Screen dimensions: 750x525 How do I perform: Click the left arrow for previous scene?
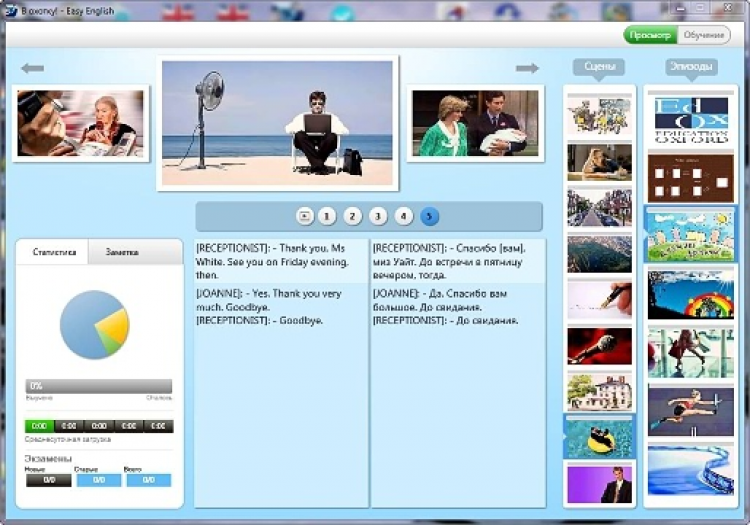tap(33, 68)
